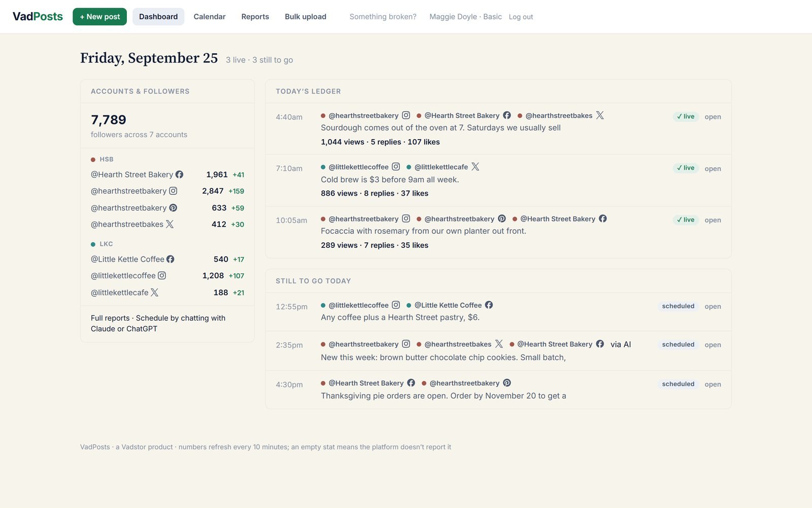Click the VadPosts logo
This screenshot has height=508, width=812.
point(38,16)
